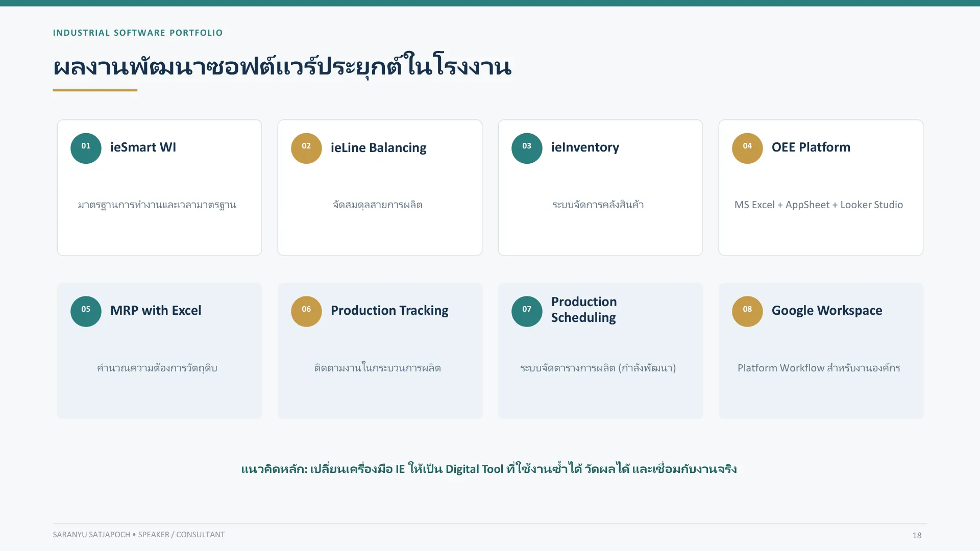This screenshot has width=980, height=551.
Task: Select the Production Tracking title
Action: (x=389, y=311)
